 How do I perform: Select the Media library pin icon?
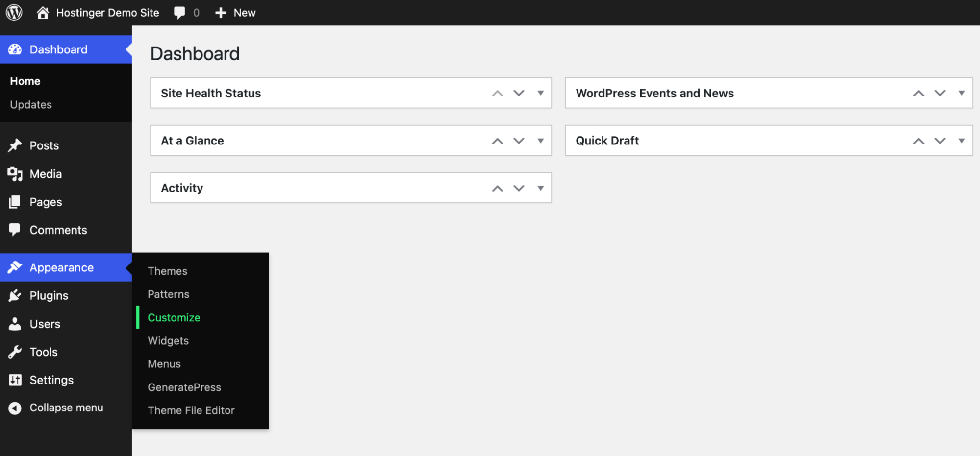15,174
